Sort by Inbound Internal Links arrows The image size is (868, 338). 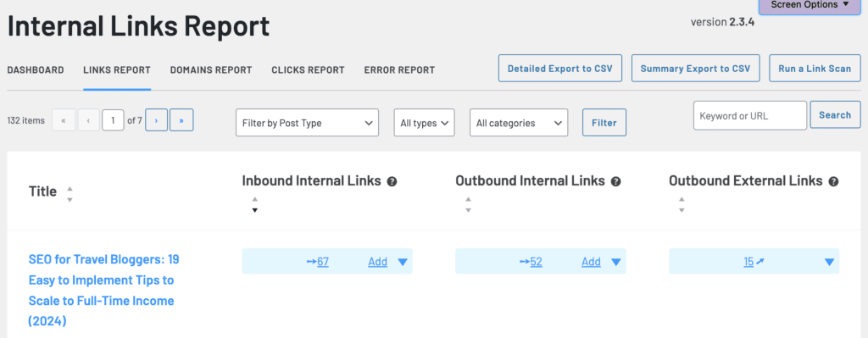point(254,204)
